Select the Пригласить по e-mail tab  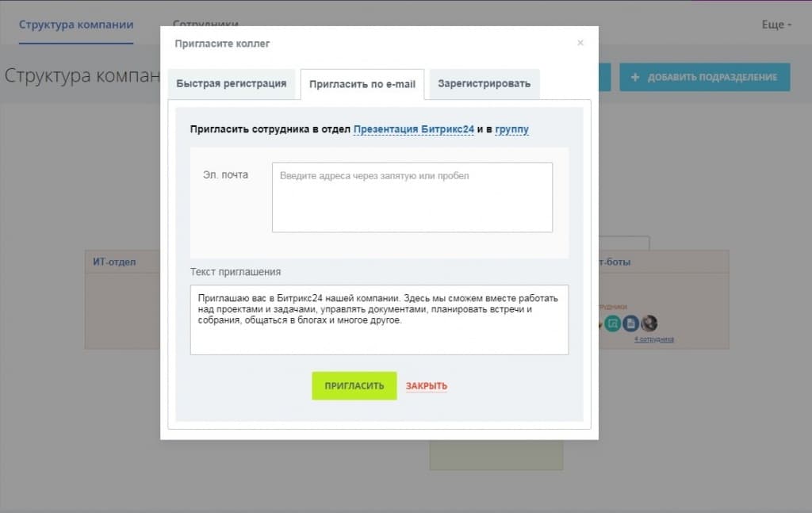362,84
